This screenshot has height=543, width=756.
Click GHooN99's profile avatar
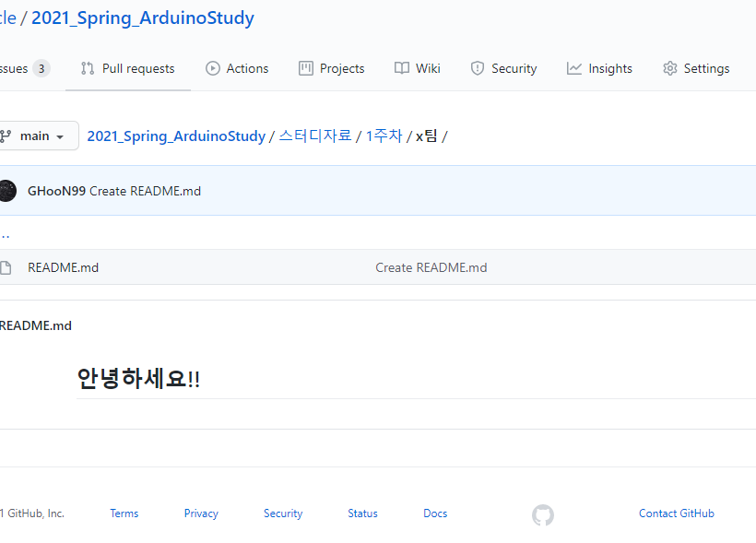8,190
